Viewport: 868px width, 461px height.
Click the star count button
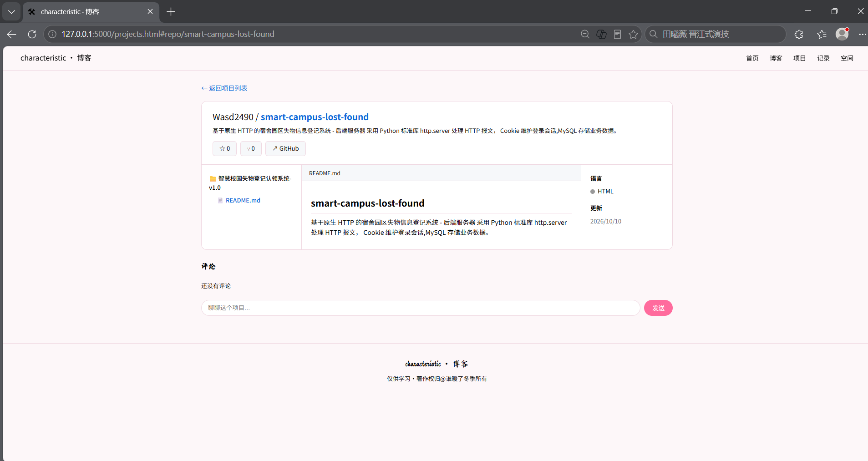point(224,149)
